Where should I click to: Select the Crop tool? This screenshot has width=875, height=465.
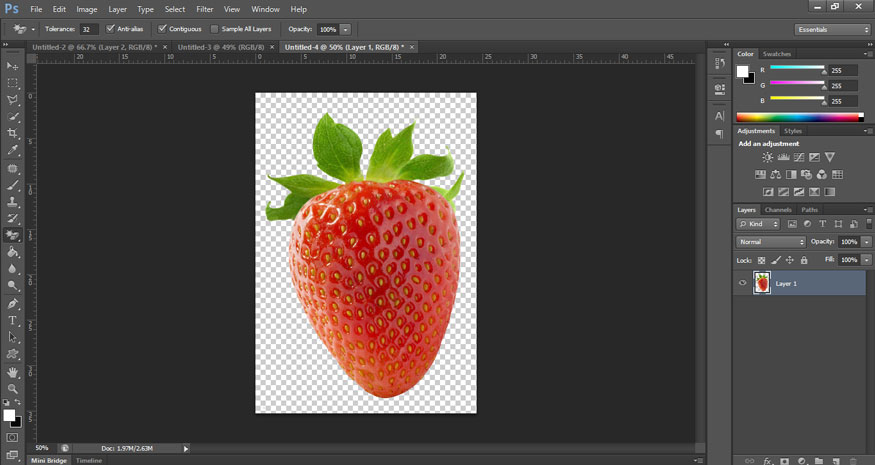pos(13,133)
